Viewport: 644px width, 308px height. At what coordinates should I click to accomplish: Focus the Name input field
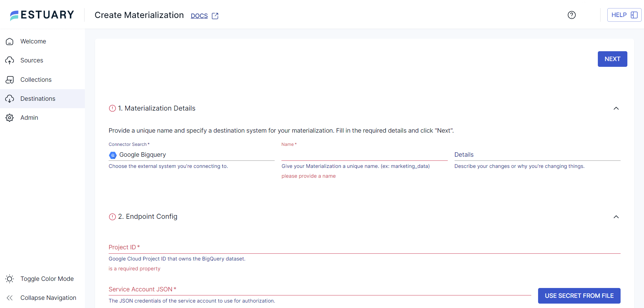[x=364, y=155]
